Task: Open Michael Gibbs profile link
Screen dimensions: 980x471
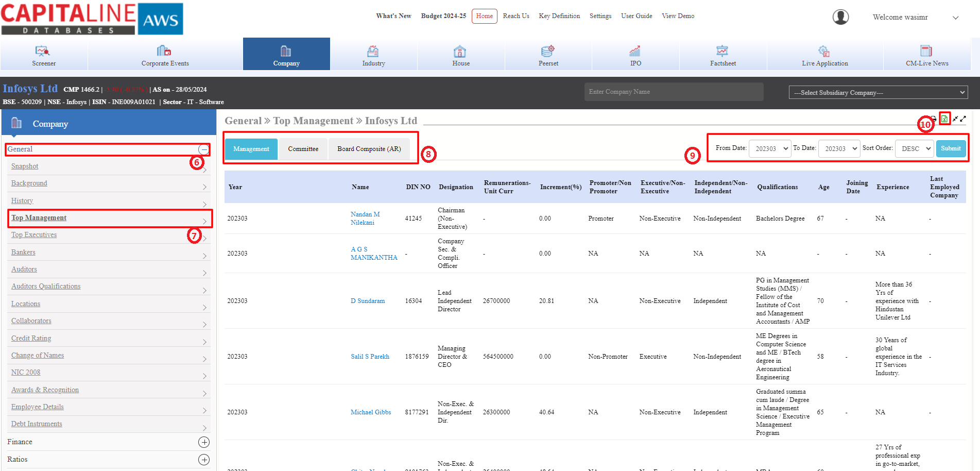Action: click(x=371, y=412)
